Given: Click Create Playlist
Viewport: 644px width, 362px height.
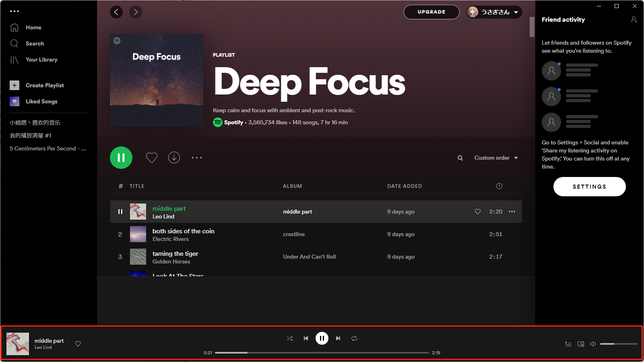Looking at the screenshot, I should coord(37,85).
